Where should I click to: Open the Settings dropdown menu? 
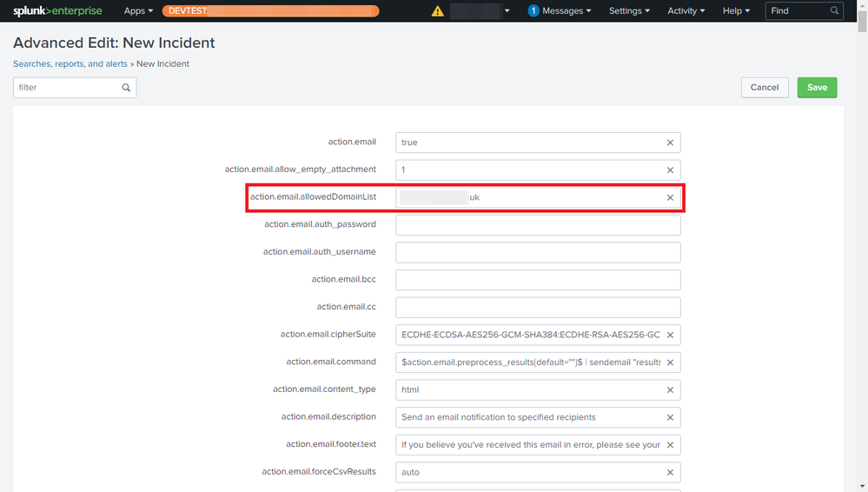(629, 11)
